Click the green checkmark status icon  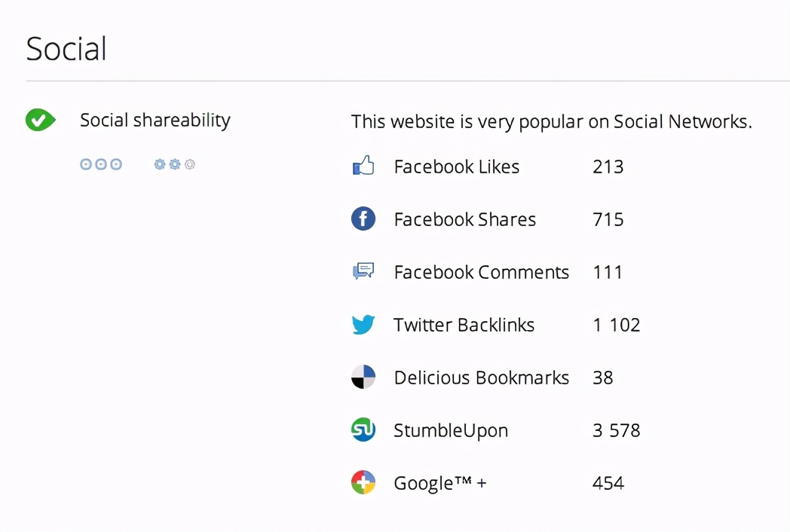click(x=40, y=120)
